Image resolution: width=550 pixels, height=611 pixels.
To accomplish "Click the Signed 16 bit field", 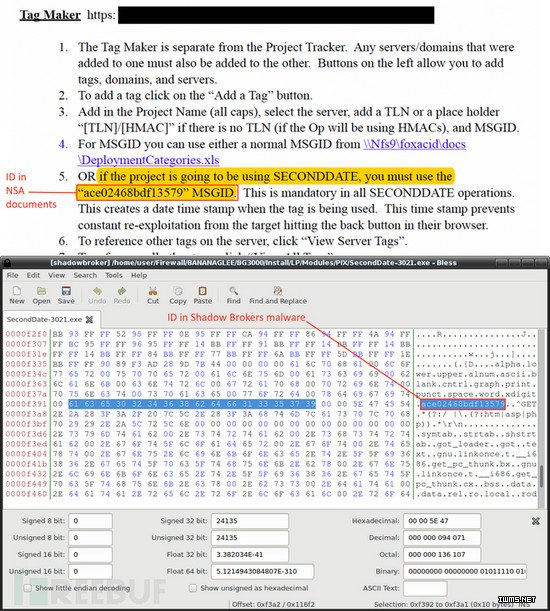I will [x=90, y=554].
